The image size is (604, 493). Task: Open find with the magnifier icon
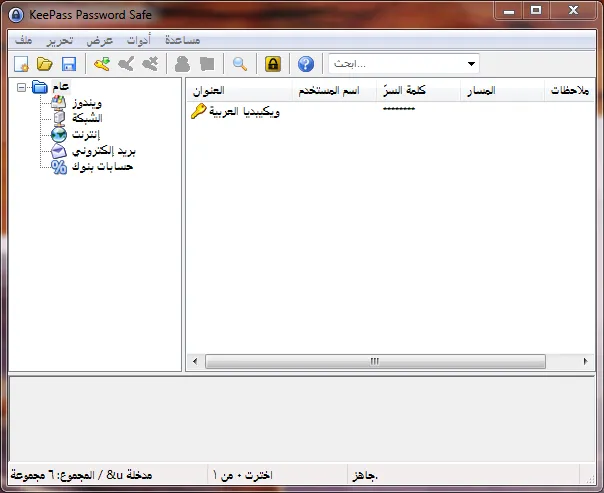pyautogui.click(x=240, y=64)
